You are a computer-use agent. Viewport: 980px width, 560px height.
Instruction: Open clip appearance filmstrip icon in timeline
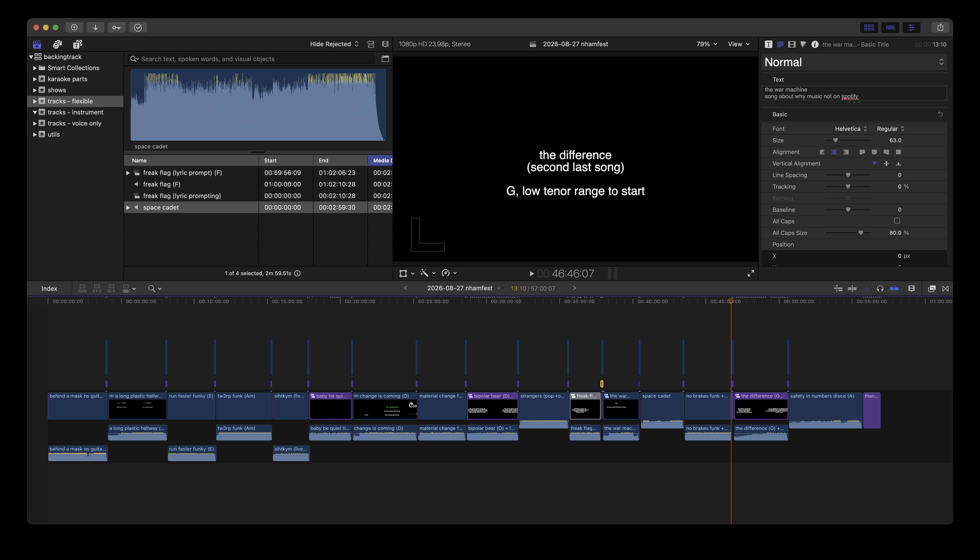911,289
